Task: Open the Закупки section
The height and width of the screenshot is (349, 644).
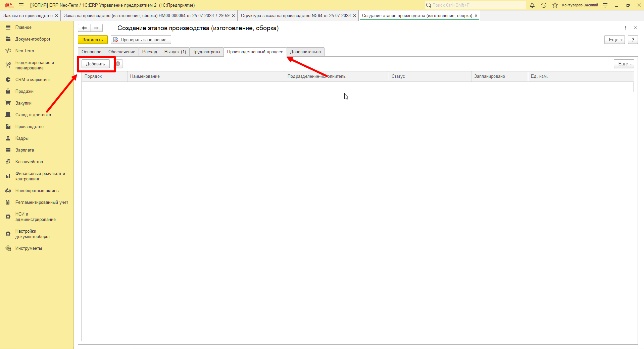Action: click(23, 103)
